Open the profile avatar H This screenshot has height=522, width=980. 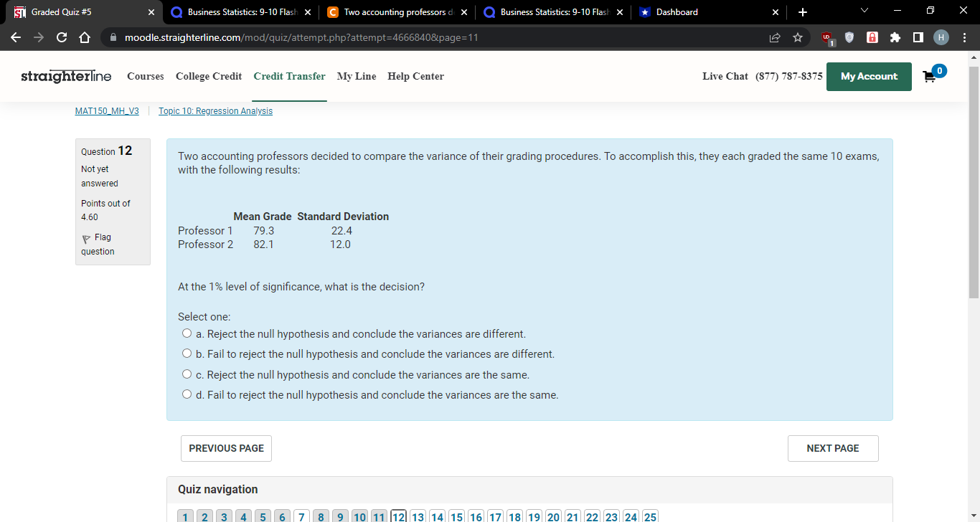point(941,37)
